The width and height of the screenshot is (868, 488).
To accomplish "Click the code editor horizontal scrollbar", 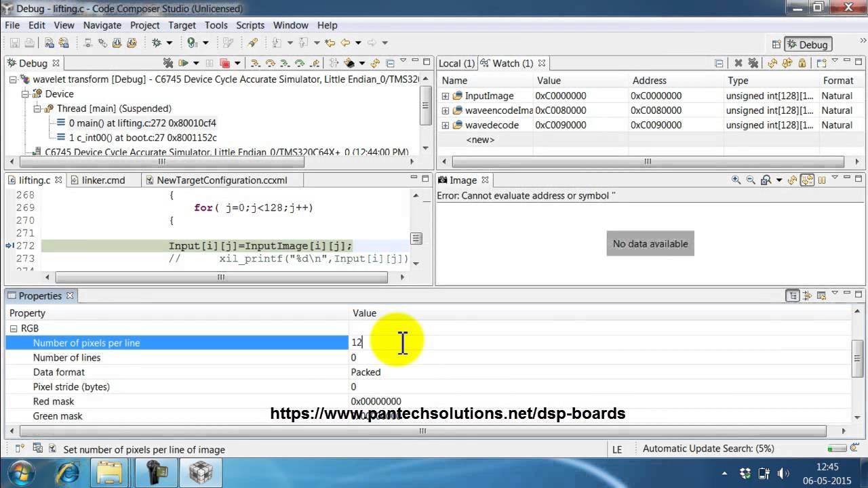I will pyautogui.click(x=221, y=277).
